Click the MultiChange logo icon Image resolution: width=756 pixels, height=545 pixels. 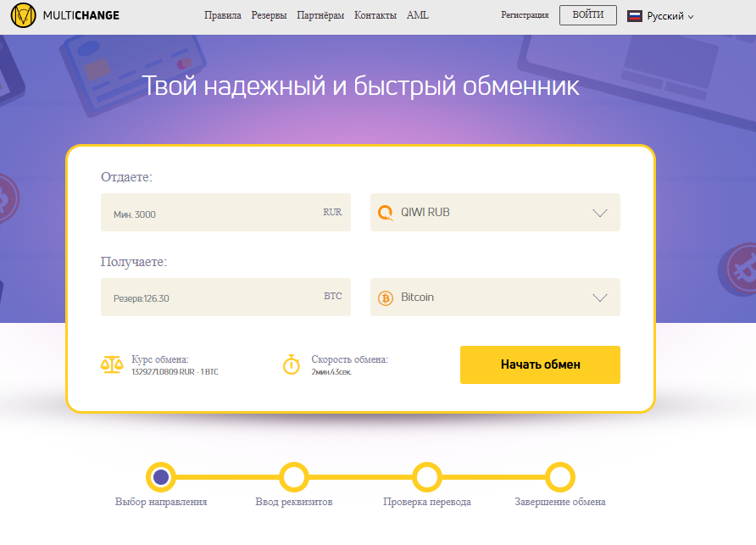coord(23,15)
